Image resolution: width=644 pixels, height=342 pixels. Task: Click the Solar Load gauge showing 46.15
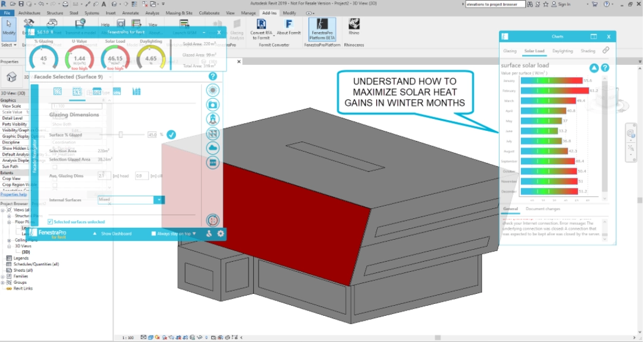coord(115,58)
